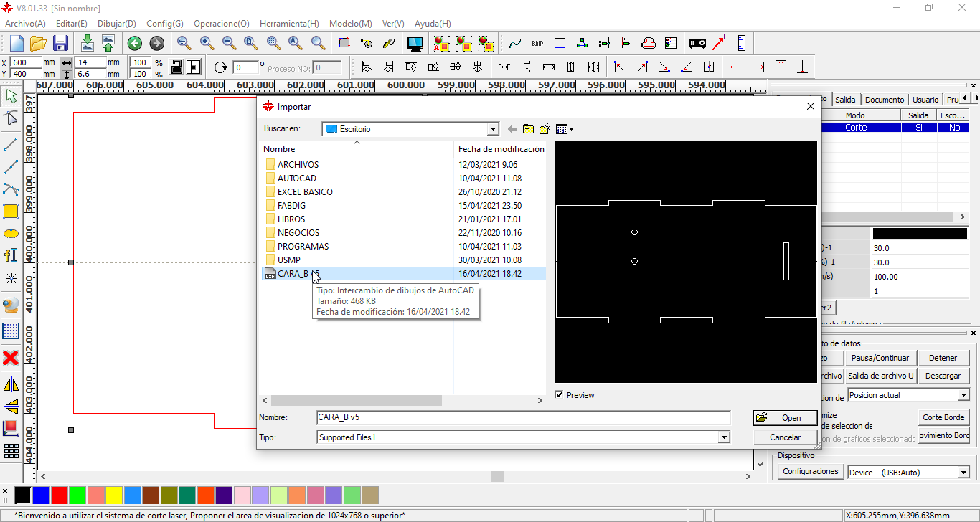Click the Import icon with downward green arrow
The height and width of the screenshot is (522, 980).
(87, 43)
